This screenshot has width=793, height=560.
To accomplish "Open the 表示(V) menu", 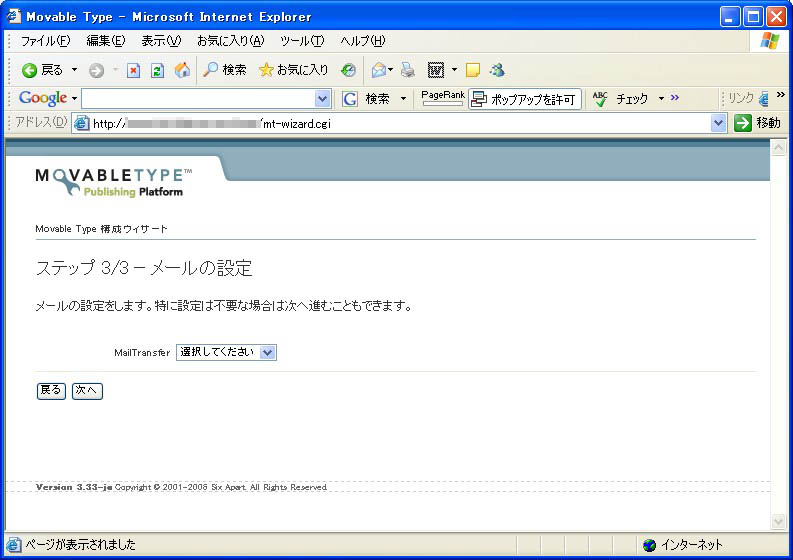I will click(161, 41).
